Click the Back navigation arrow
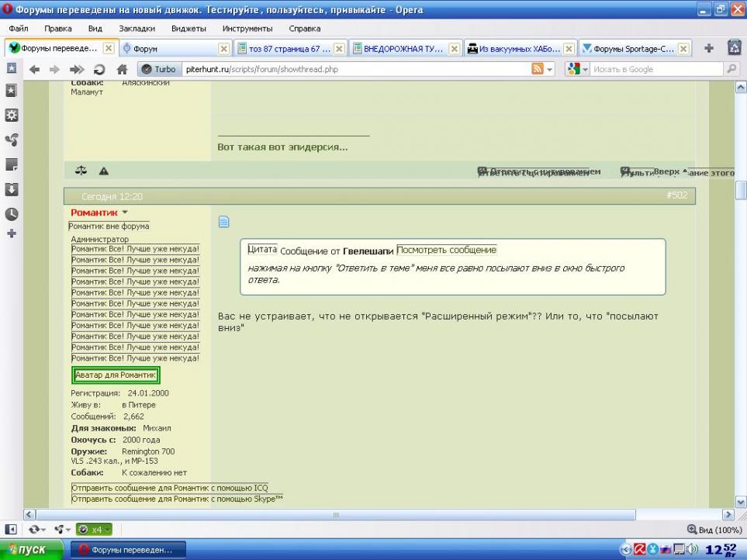The image size is (747, 560). pos(34,69)
